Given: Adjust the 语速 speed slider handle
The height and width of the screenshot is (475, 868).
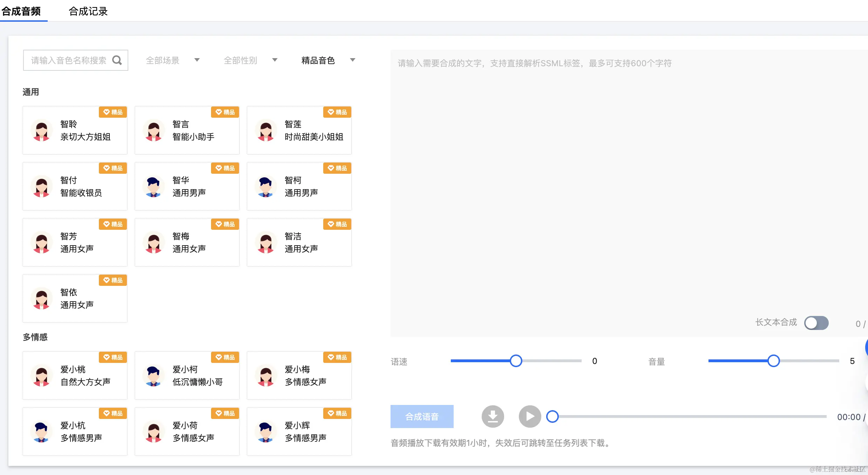Looking at the screenshot, I should [516, 360].
